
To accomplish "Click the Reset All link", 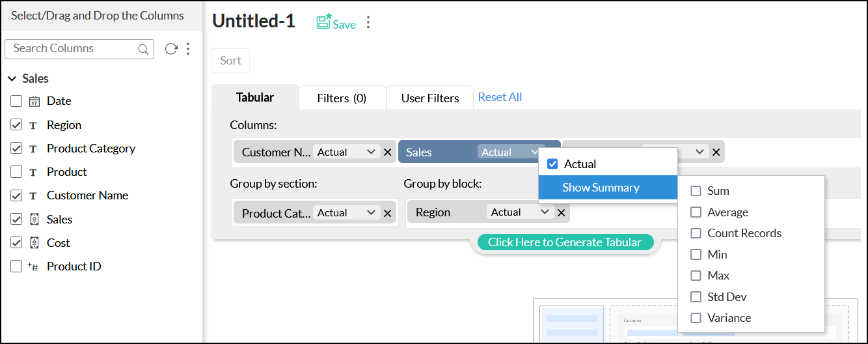I will coord(500,97).
